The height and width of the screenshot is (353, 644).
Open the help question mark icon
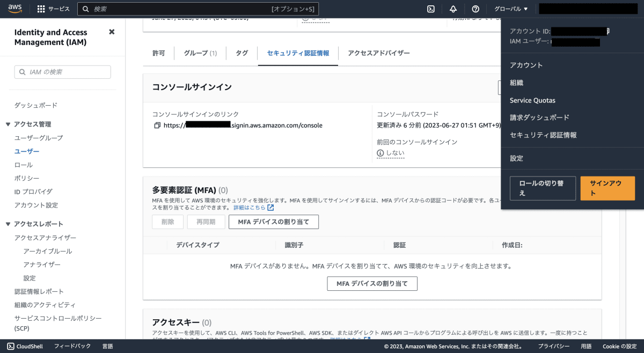(x=475, y=9)
